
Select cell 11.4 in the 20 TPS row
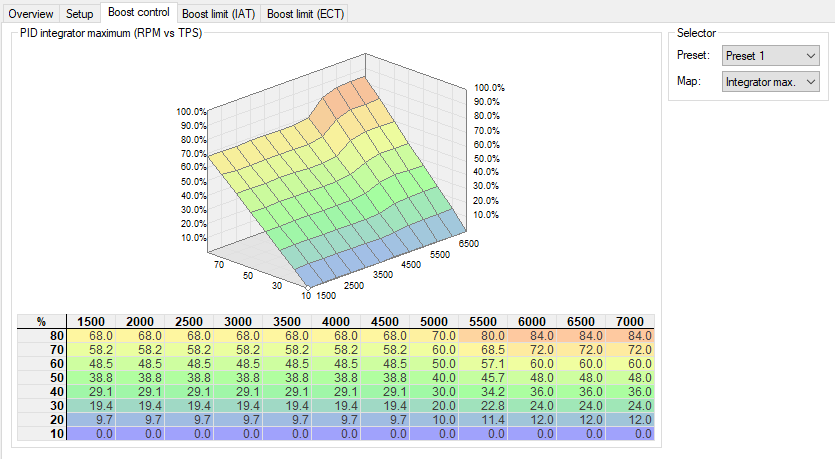483,420
